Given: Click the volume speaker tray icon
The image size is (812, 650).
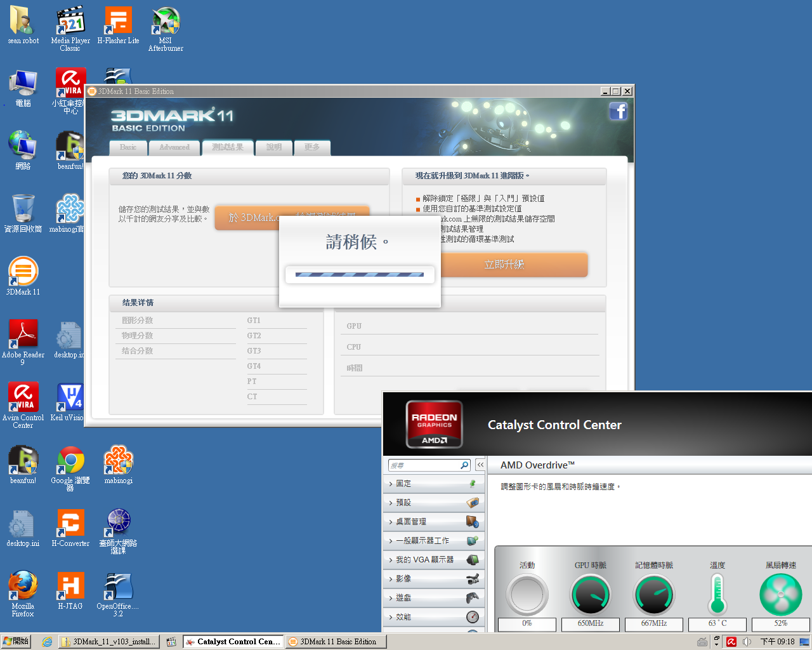Looking at the screenshot, I should 747,642.
